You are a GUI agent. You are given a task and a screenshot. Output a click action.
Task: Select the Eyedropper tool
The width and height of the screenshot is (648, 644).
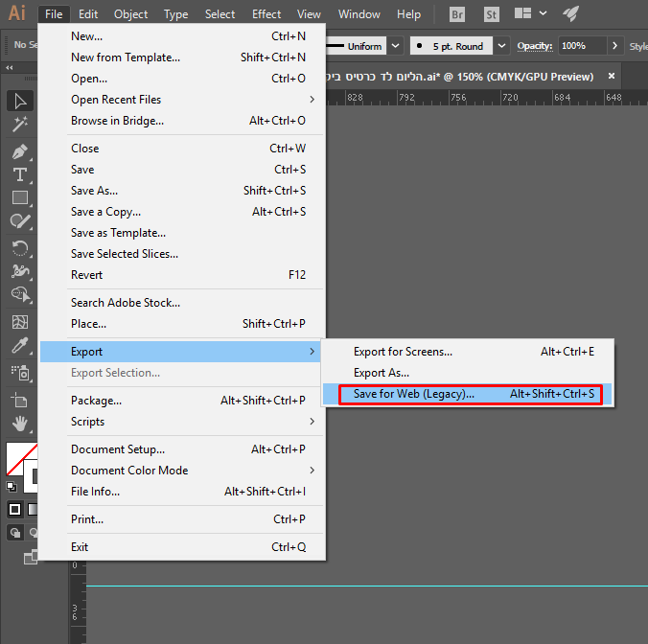coord(20,345)
